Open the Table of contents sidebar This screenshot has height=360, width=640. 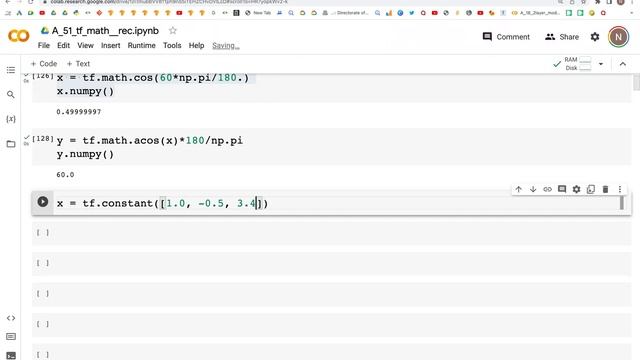11,70
